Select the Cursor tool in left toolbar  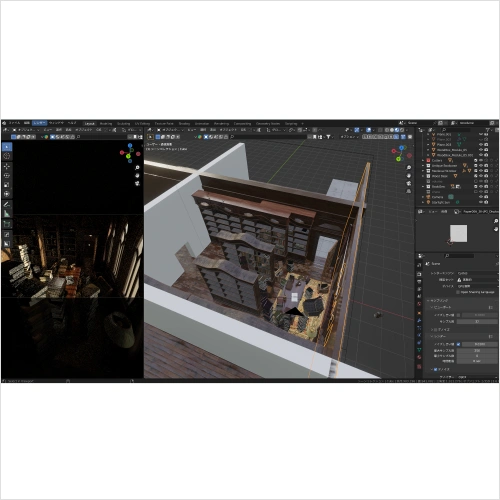[x=7, y=156]
